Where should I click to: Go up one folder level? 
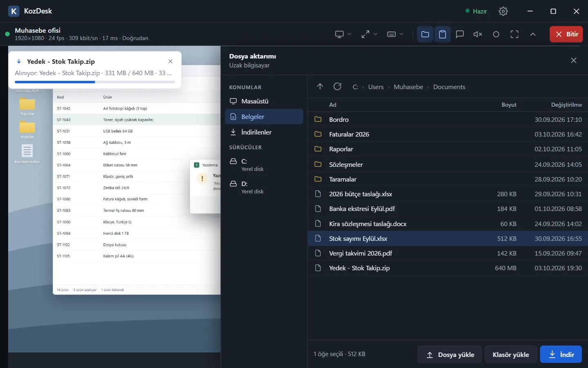(320, 87)
